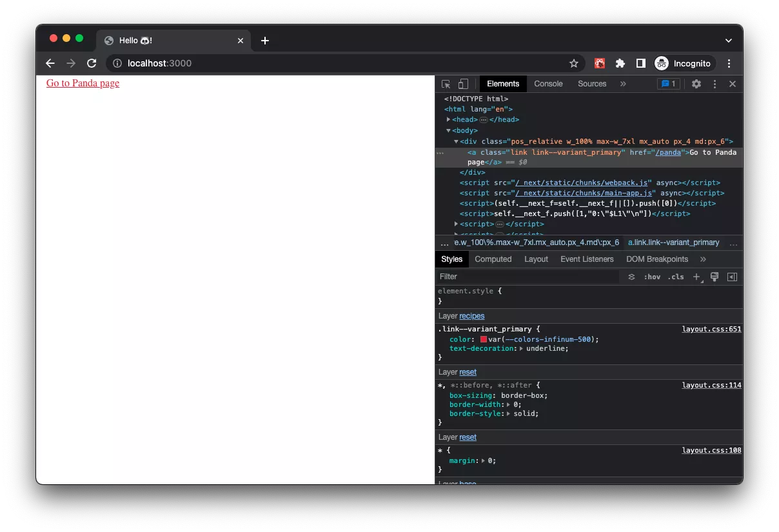Viewport: 779px width, 532px height.
Task: Open the DevTools issues counter badge
Action: coord(668,84)
